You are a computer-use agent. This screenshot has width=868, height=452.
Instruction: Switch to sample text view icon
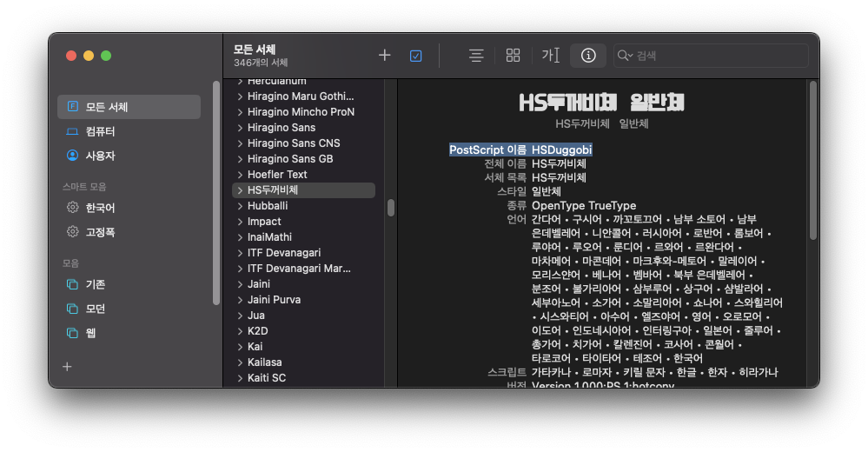[476, 56]
